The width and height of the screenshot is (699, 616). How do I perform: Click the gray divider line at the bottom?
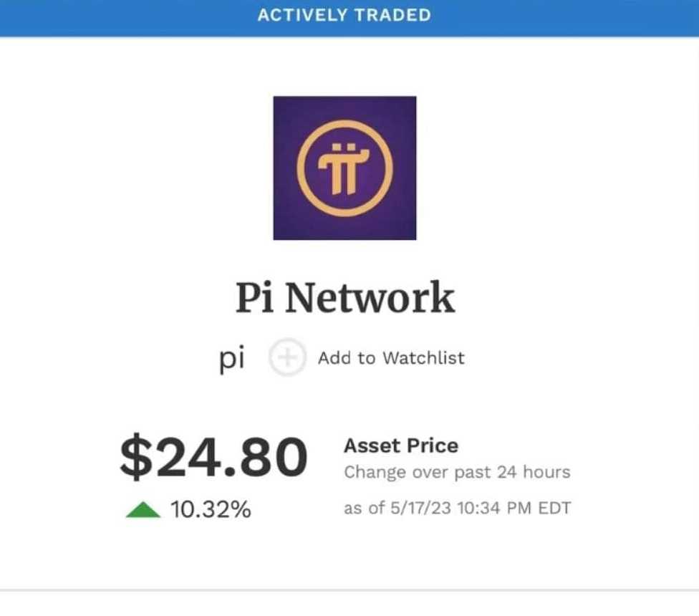[x=349, y=591]
